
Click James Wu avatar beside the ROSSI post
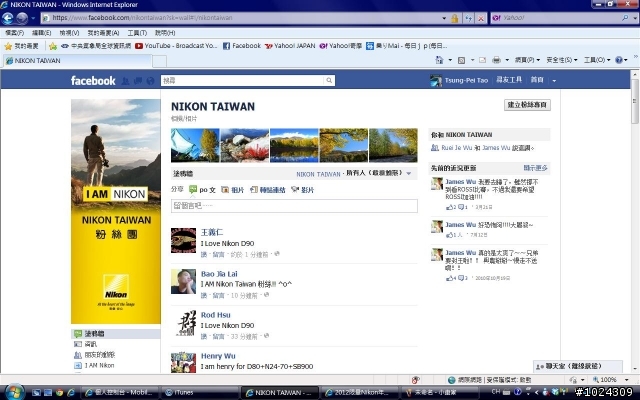tap(437, 184)
